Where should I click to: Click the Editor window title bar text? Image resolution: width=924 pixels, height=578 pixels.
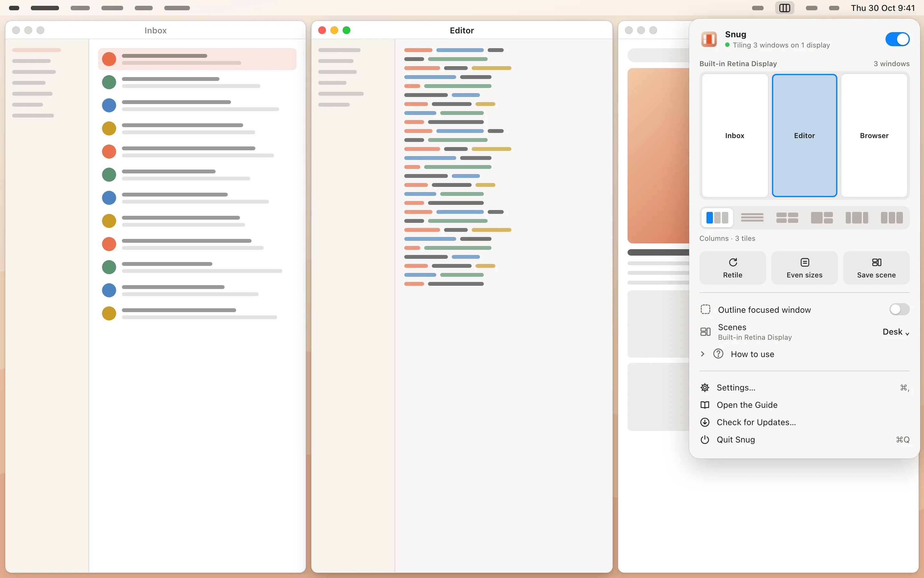coord(462,31)
